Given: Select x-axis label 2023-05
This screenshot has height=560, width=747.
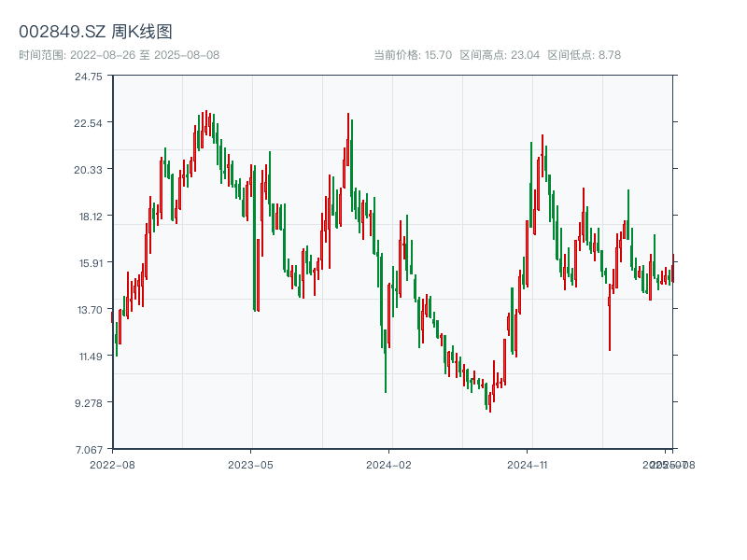Looking at the screenshot, I should 250,465.
